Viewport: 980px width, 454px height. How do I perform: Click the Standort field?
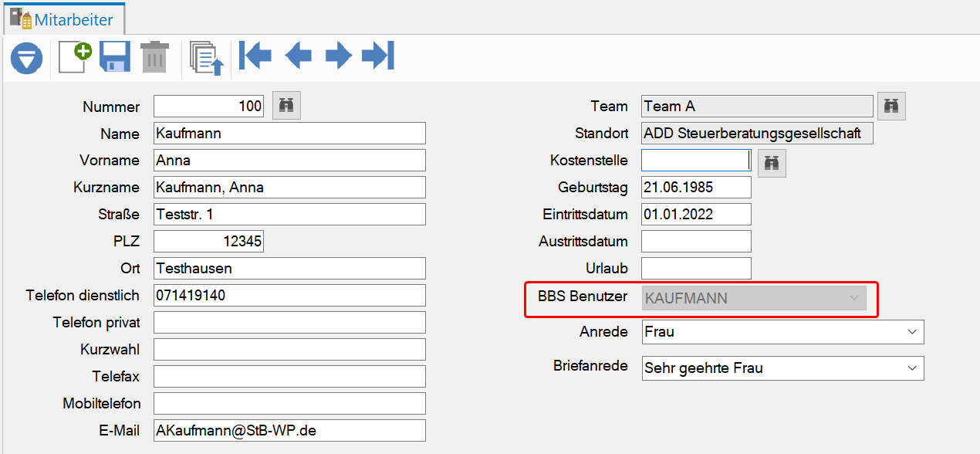point(757,134)
